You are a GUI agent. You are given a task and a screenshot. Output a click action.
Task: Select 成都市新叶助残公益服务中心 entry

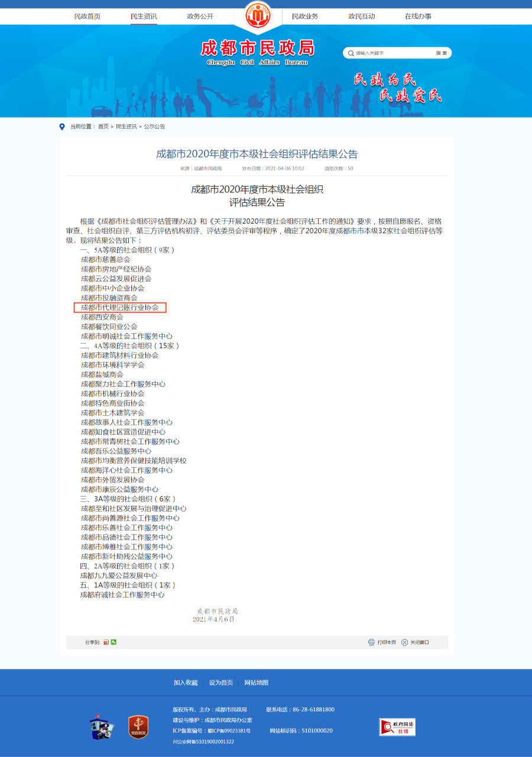pos(127,557)
